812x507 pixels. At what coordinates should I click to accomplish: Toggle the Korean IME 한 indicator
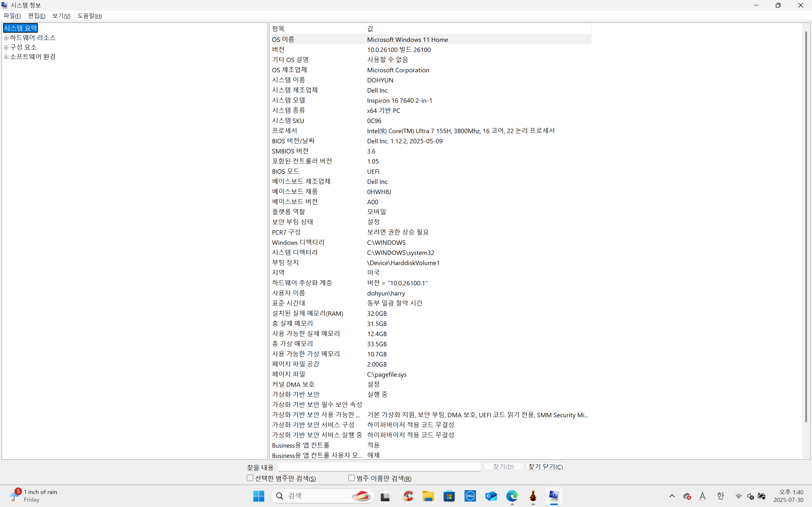tap(720, 496)
